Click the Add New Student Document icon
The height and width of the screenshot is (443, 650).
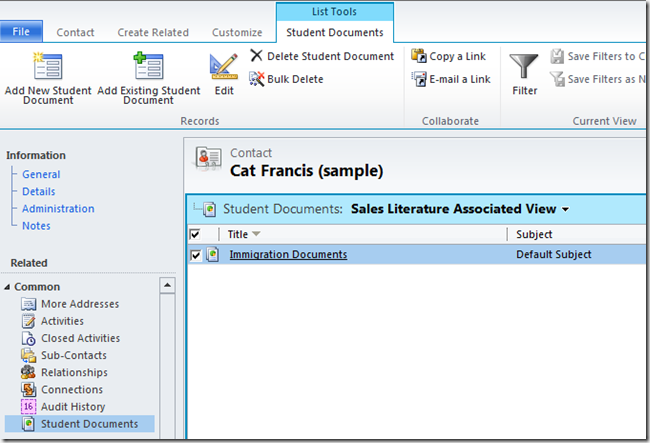(48, 65)
